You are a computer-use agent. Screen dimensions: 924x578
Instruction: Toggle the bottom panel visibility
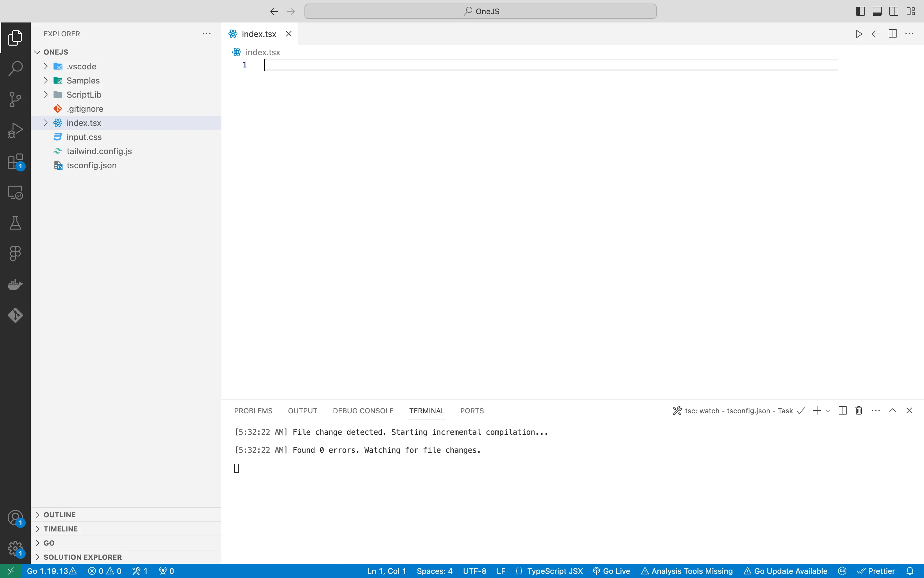point(877,12)
